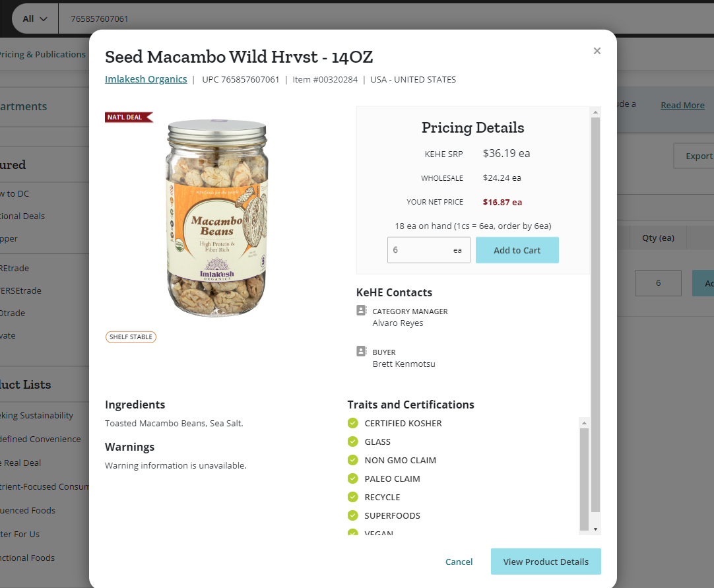
Task: Cancel the product dialog
Action: click(x=459, y=562)
